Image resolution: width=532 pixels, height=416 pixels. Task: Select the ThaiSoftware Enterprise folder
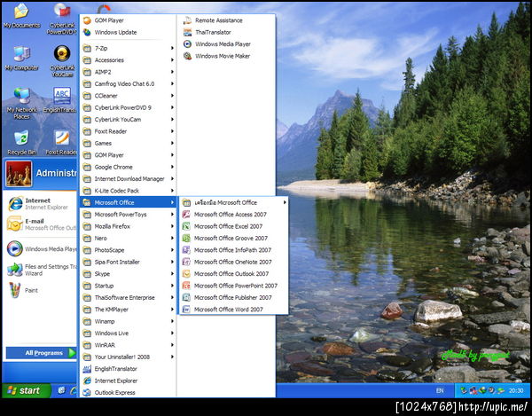pos(129,297)
